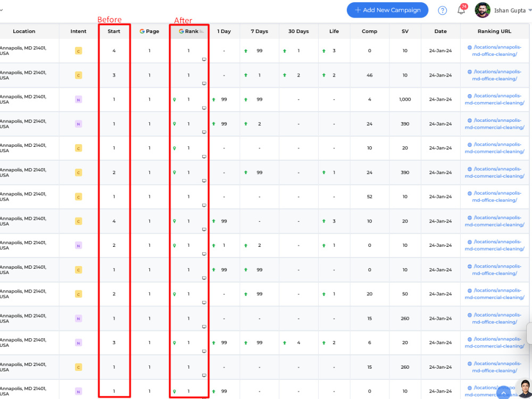Click the side panel handle at right edge
The height and width of the screenshot is (399, 532).
pyautogui.click(x=529, y=334)
